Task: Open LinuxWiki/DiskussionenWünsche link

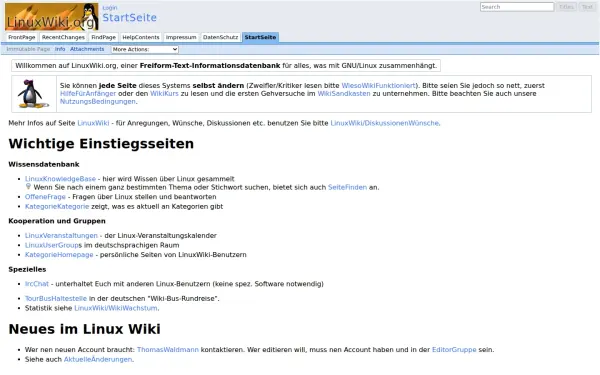Action: 385,123
